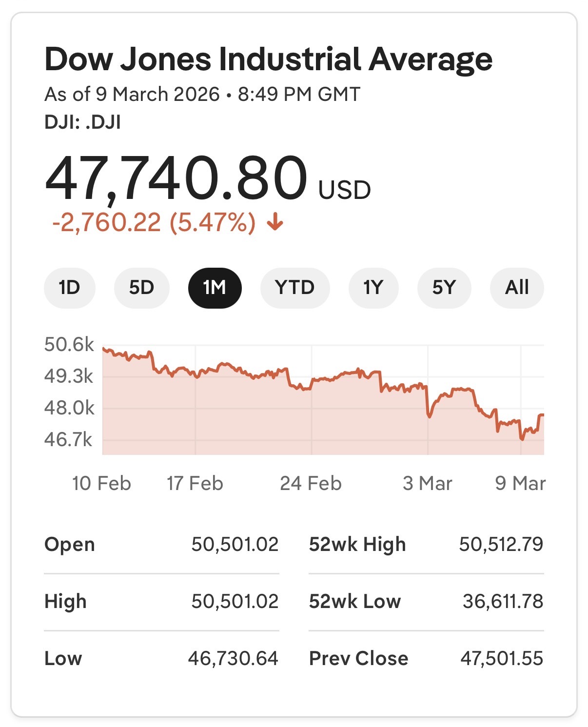Click the 47,740.80 index price

(x=176, y=177)
